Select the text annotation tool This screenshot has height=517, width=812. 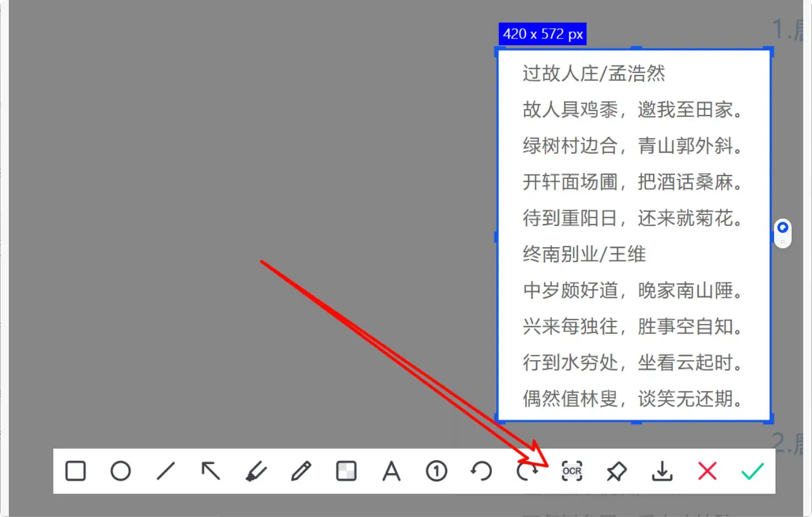point(391,471)
